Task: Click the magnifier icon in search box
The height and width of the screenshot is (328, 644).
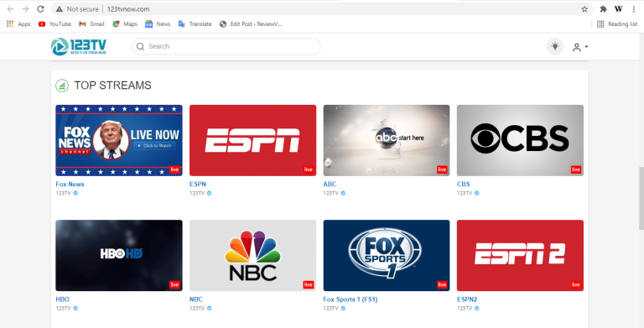Action: (140, 46)
